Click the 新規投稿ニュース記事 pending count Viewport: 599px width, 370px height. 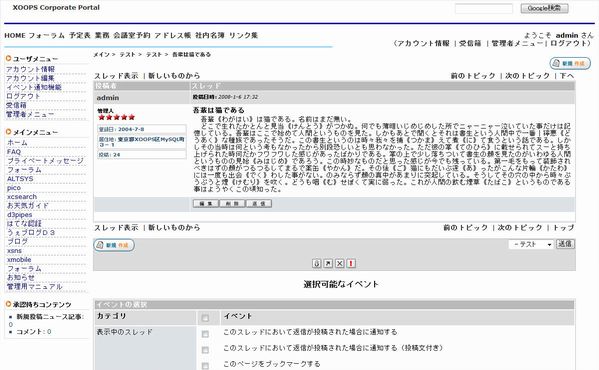coord(10,325)
